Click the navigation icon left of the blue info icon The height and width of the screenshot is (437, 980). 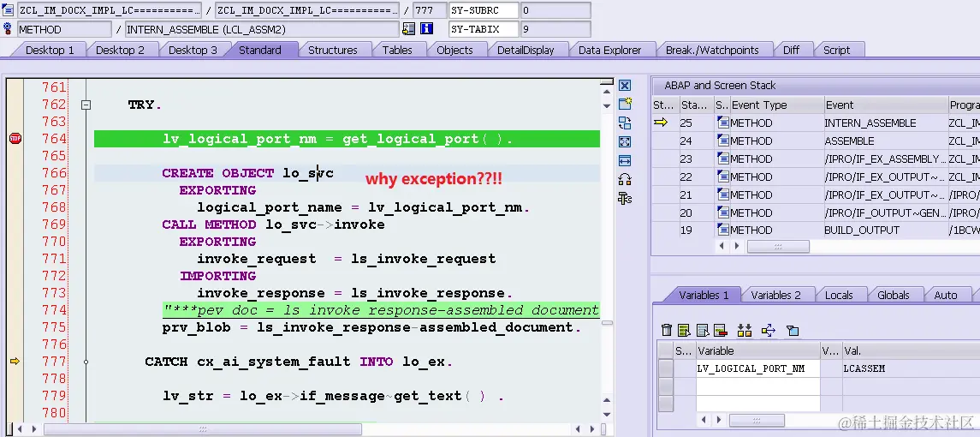tap(409, 29)
